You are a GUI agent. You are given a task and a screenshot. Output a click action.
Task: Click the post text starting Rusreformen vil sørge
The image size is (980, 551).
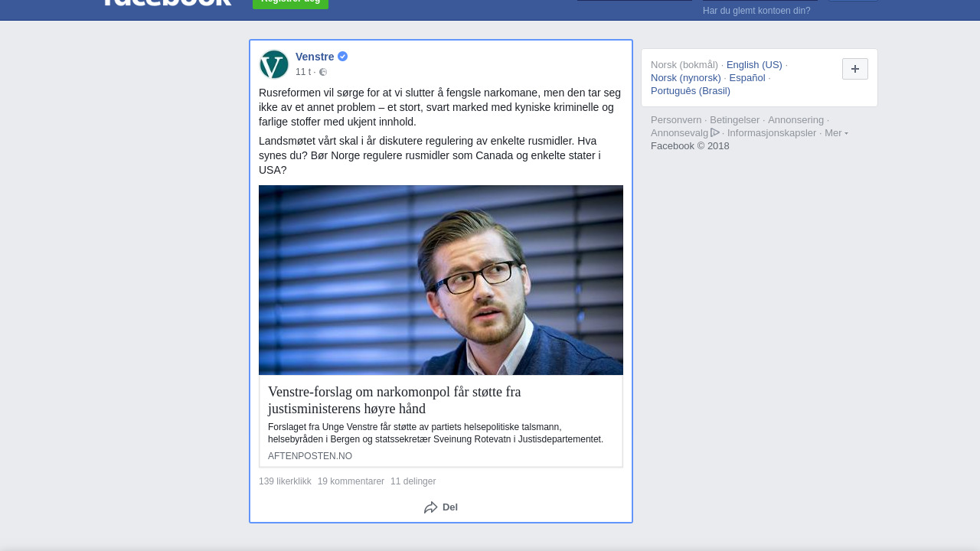(440, 107)
